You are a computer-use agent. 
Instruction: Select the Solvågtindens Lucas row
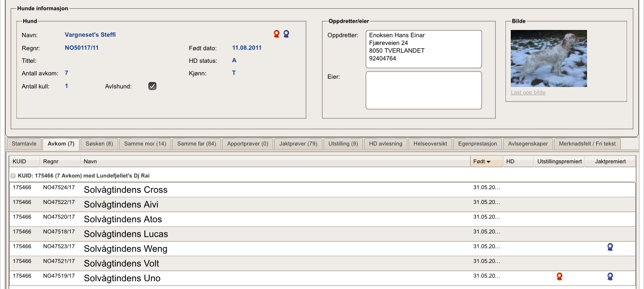coord(126,234)
